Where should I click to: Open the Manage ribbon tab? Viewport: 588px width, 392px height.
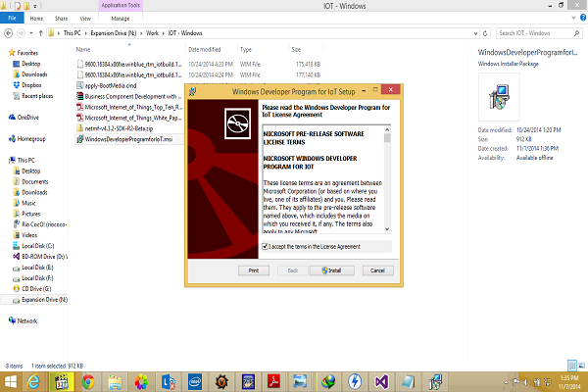tap(121, 19)
